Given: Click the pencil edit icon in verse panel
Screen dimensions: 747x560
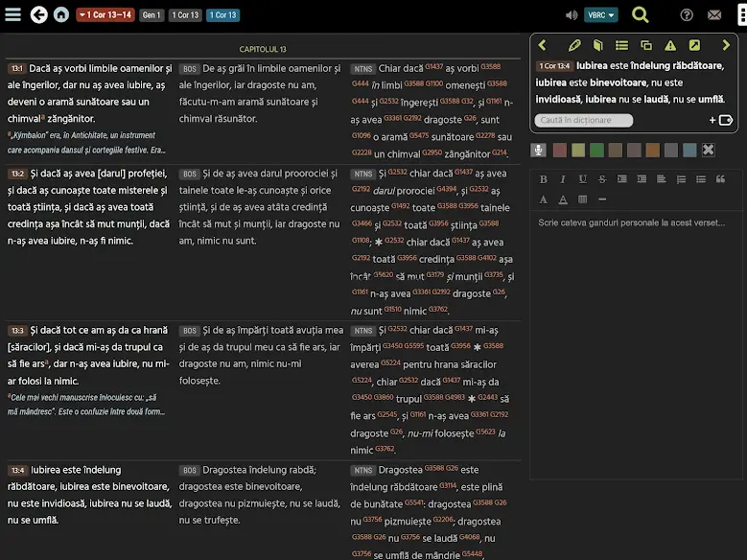Looking at the screenshot, I should point(574,45).
